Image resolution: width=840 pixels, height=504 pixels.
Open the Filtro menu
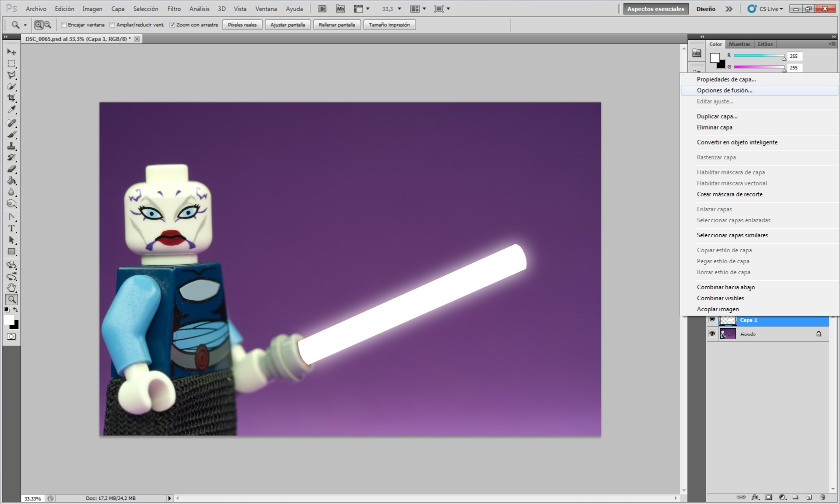174,9
